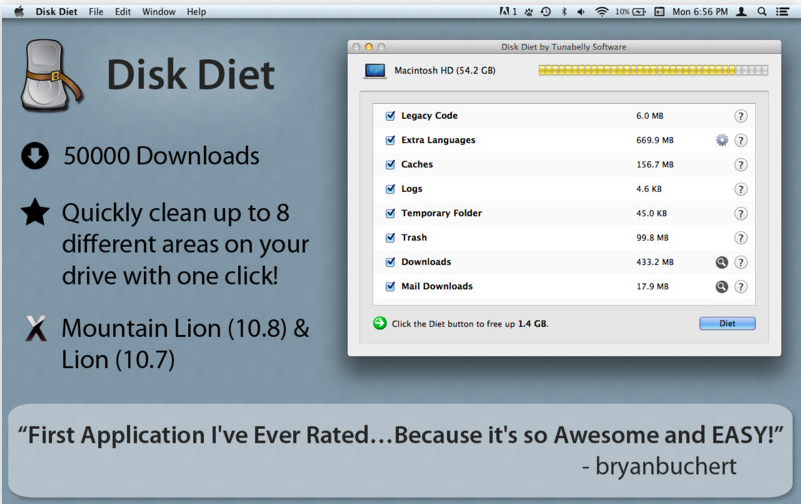Screen dimensions: 801x504
Task: Uncheck the Legacy Code checkbox
Action: tap(390, 115)
